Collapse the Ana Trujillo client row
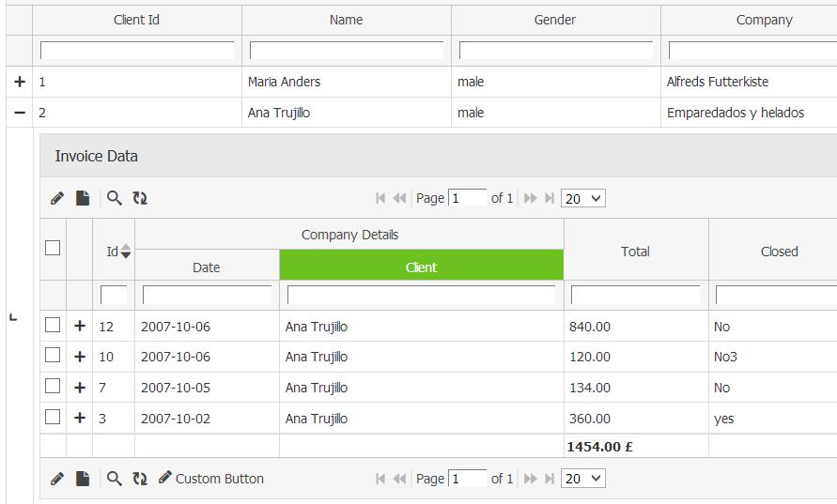The height and width of the screenshot is (504, 837). [20, 113]
